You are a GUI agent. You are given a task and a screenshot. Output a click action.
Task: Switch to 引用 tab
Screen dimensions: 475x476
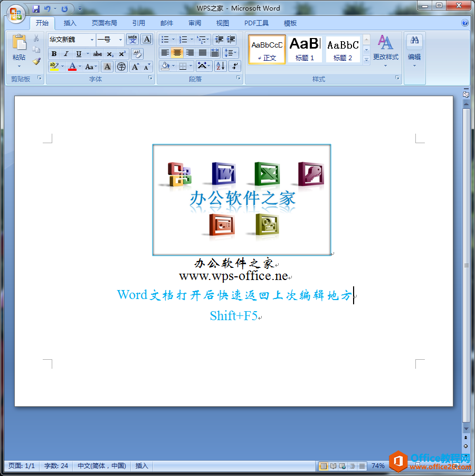pos(139,23)
